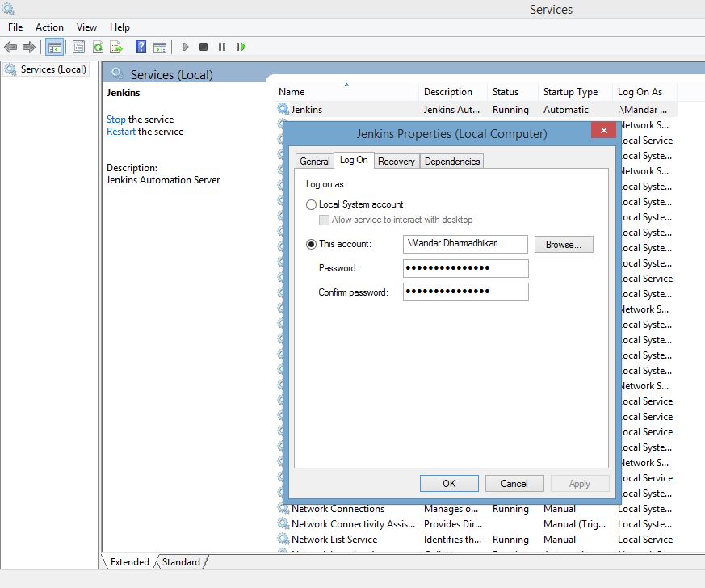The height and width of the screenshot is (588, 705).
Task: Close the Jenkins Properties dialog
Action: click(604, 130)
